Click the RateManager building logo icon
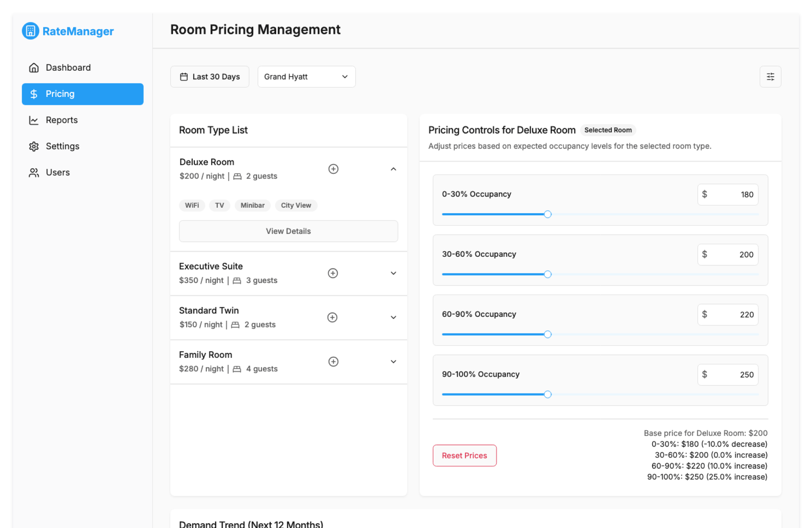 click(x=30, y=31)
